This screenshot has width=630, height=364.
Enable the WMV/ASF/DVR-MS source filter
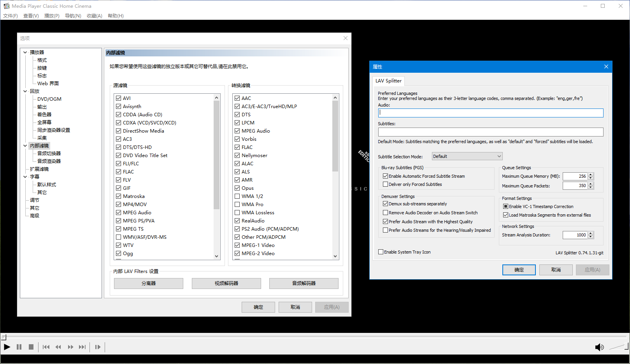click(118, 237)
